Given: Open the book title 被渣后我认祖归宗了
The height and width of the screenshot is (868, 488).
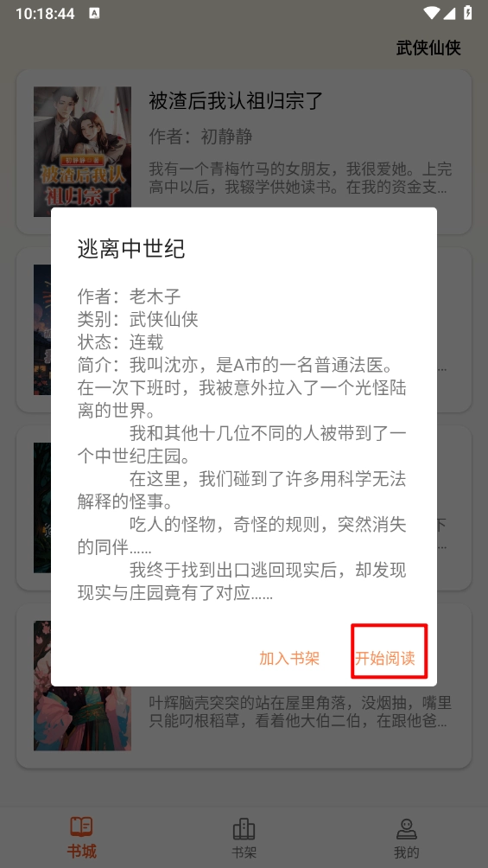Looking at the screenshot, I should point(236,101).
